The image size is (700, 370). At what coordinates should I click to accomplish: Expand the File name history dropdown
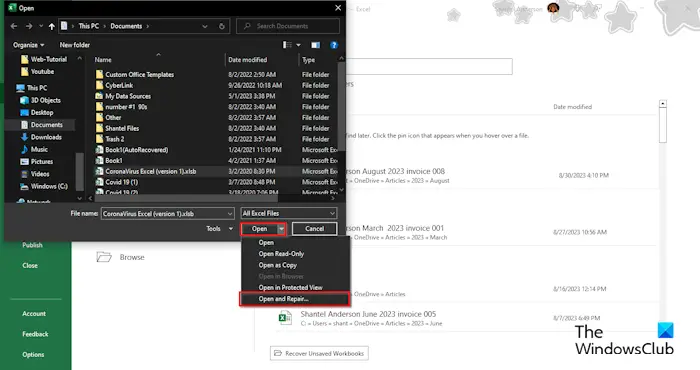(x=230, y=214)
